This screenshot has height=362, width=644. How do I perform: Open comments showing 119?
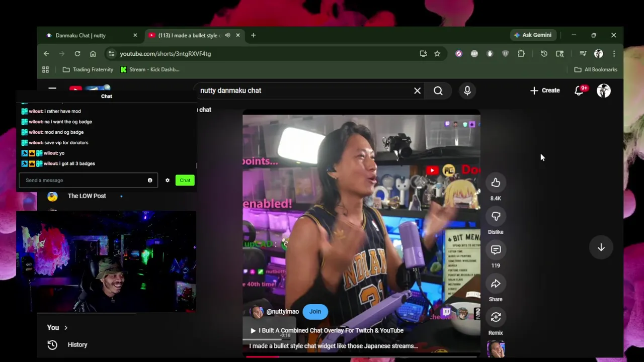(x=496, y=250)
